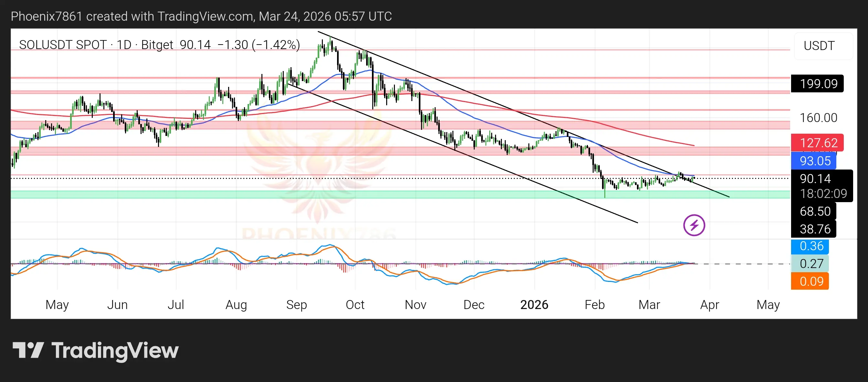Click the SOLUSDT SPOT symbol title
This screenshot has width=868, height=382.
click(62, 45)
